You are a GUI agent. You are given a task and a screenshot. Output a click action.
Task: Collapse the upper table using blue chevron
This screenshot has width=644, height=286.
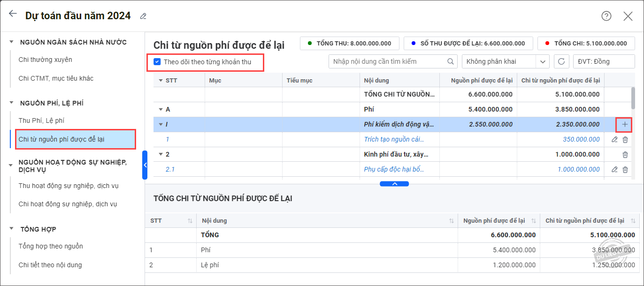pyautogui.click(x=394, y=184)
